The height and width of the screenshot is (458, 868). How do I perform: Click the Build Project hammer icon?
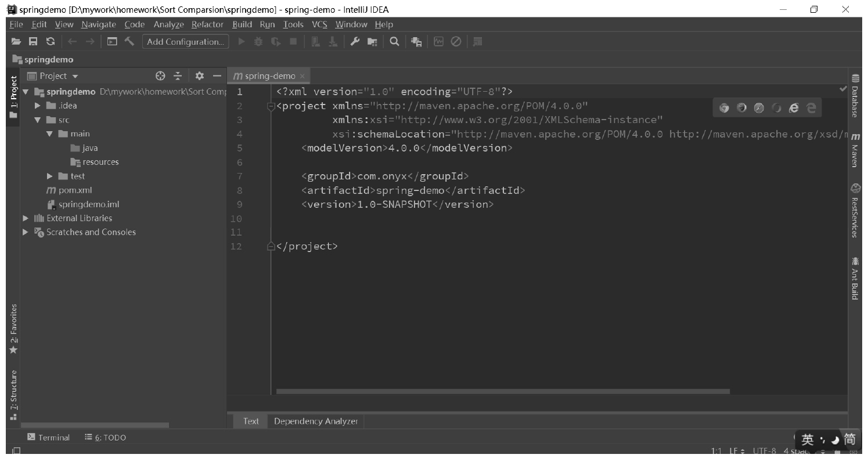point(129,42)
